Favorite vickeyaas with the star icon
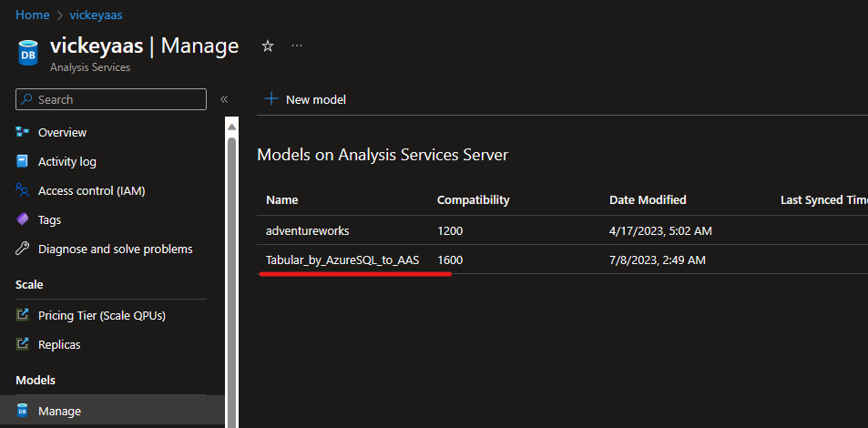The height and width of the screenshot is (428, 868). pyautogui.click(x=268, y=46)
